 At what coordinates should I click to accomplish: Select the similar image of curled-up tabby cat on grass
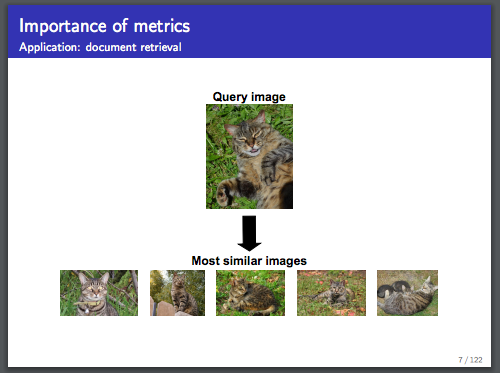250,293
